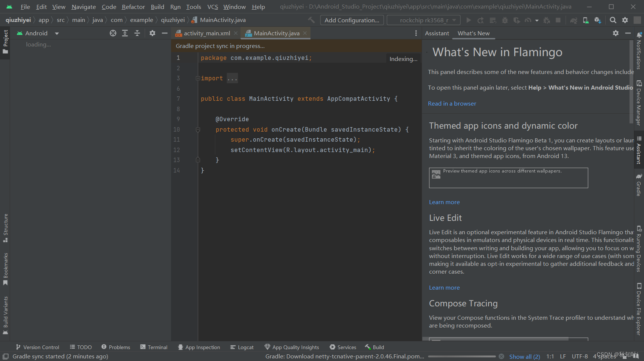The image size is (644, 361).
Task: Open editor tabs more-options menu
Action: pos(416,33)
